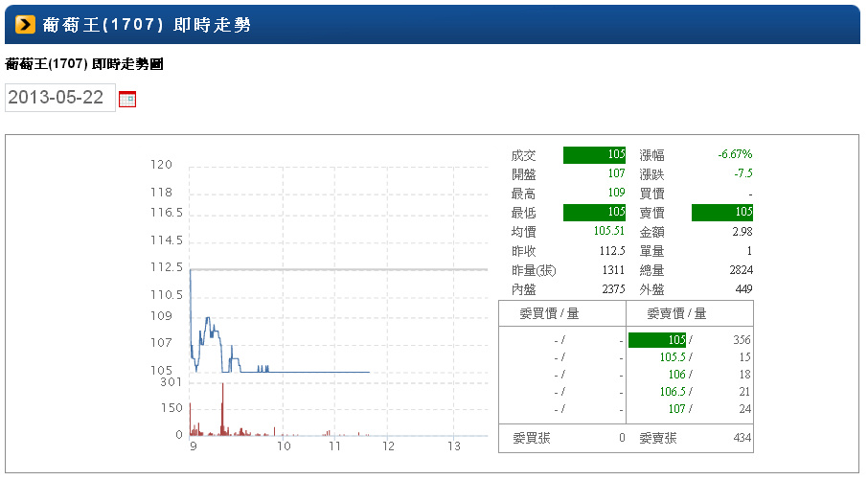Click the 最高 value 109

click(616, 193)
